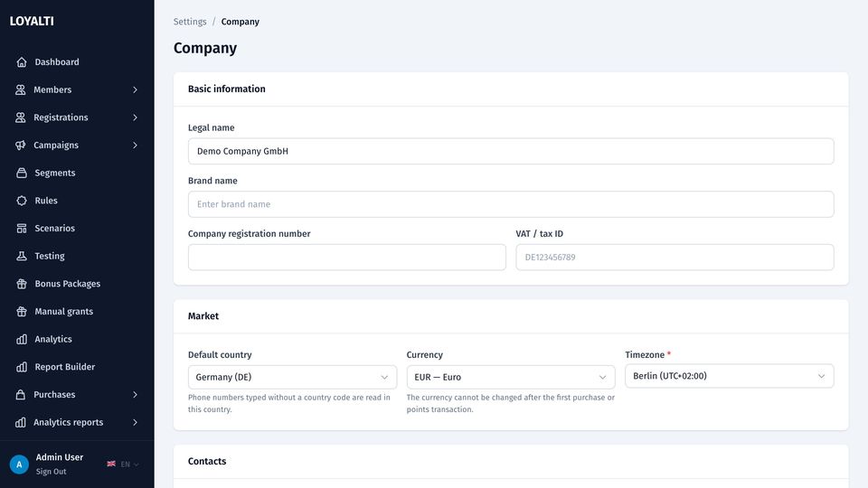Click the Admin User name

pyautogui.click(x=60, y=457)
